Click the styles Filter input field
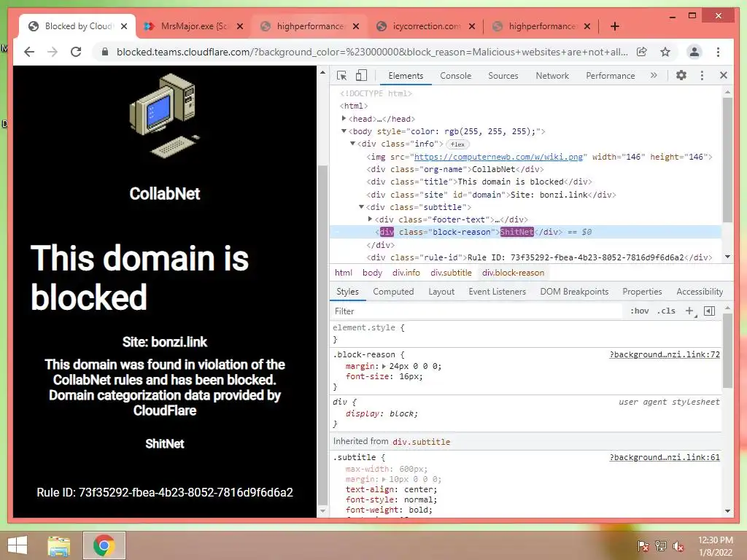Screen dimensions: 747x560 click(476, 311)
